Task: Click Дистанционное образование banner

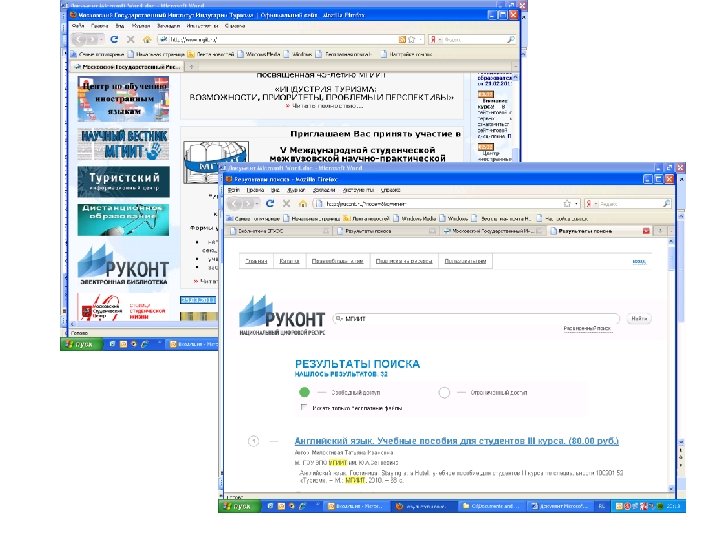Action: coord(124,220)
